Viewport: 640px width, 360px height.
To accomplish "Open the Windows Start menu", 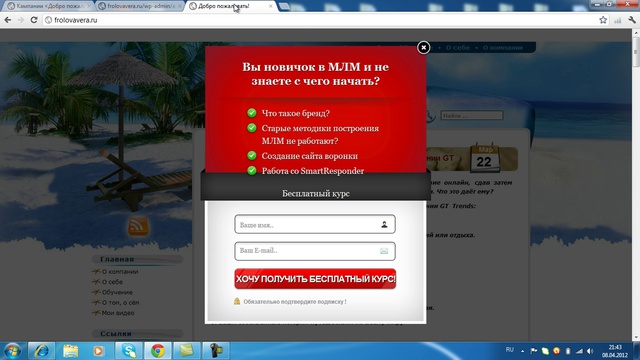I will [x=12, y=351].
